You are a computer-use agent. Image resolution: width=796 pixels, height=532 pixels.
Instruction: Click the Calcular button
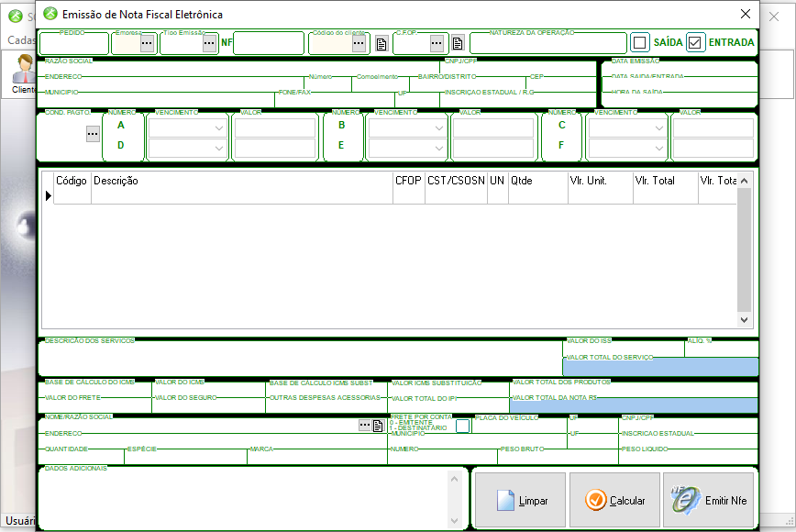click(x=614, y=501)
